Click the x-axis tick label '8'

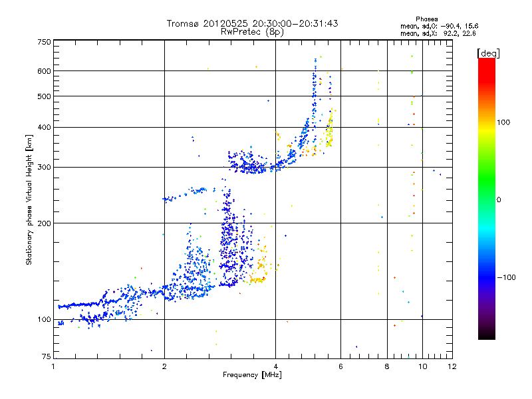[x=387, y=366]
